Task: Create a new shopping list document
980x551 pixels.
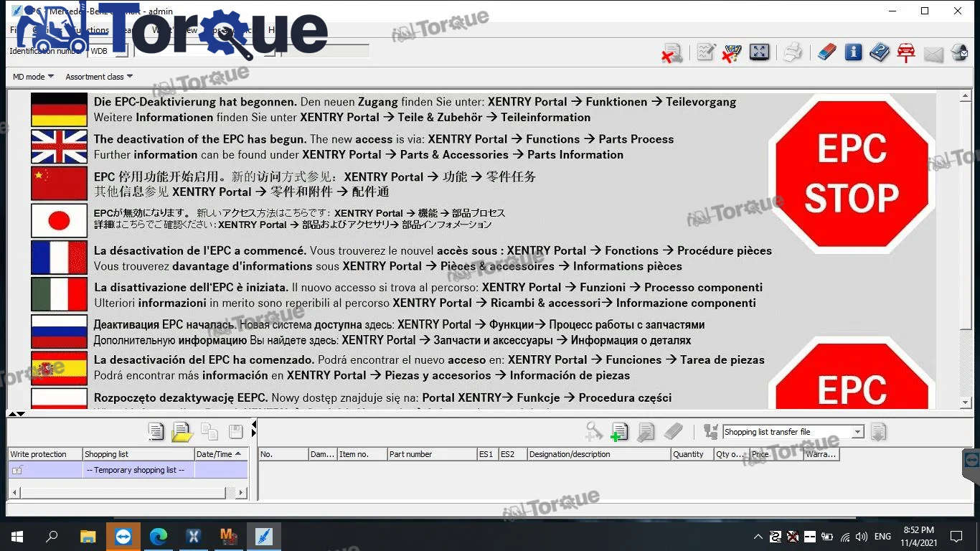Action: (x=156, y=431)
